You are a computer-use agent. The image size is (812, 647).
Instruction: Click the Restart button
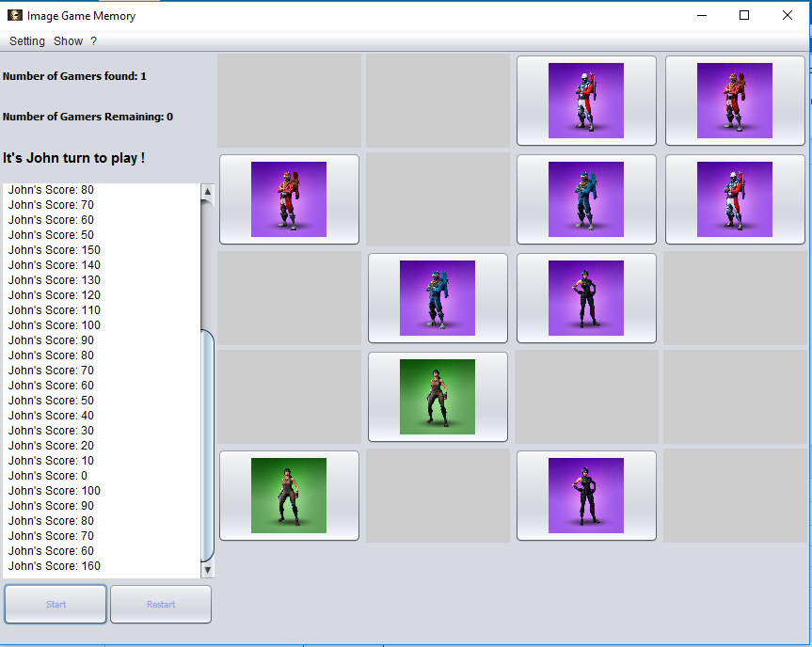click(161, 604)
